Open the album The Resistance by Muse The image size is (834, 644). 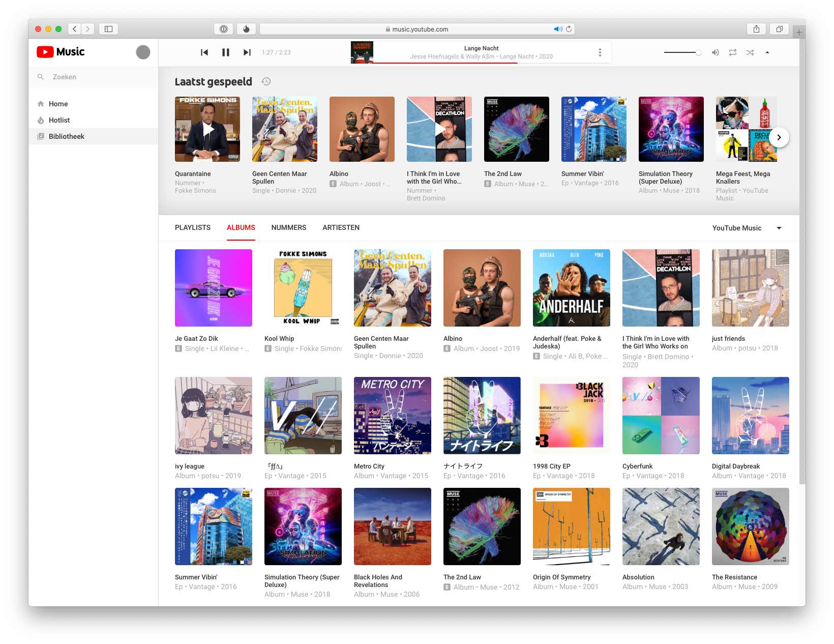pos(750,526)
